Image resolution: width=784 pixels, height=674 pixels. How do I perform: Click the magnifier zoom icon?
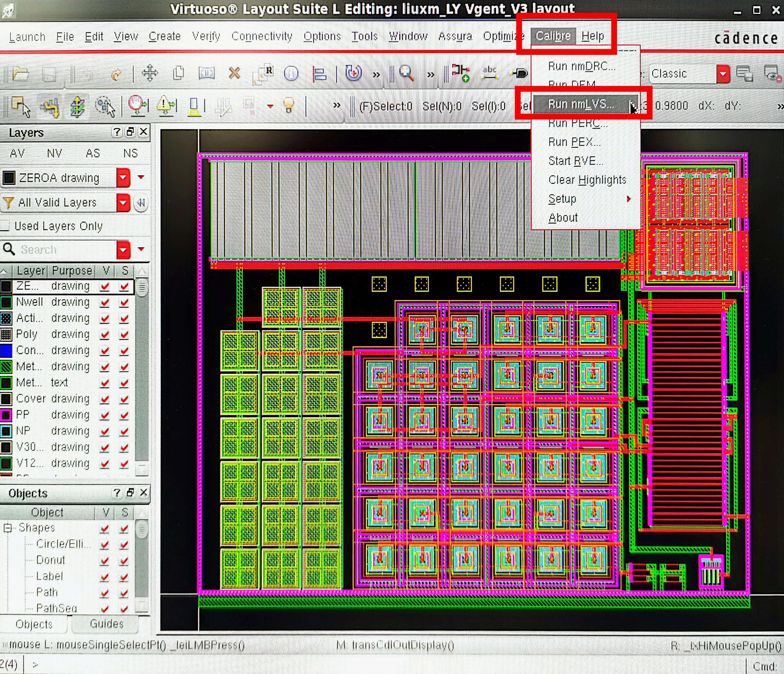[x=406, y=73]
